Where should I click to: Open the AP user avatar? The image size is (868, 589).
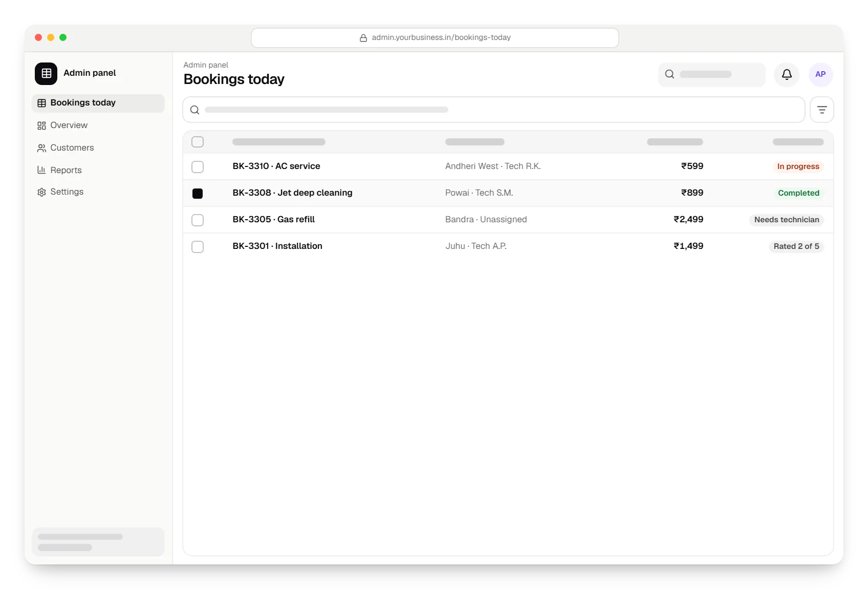(820, 74)
